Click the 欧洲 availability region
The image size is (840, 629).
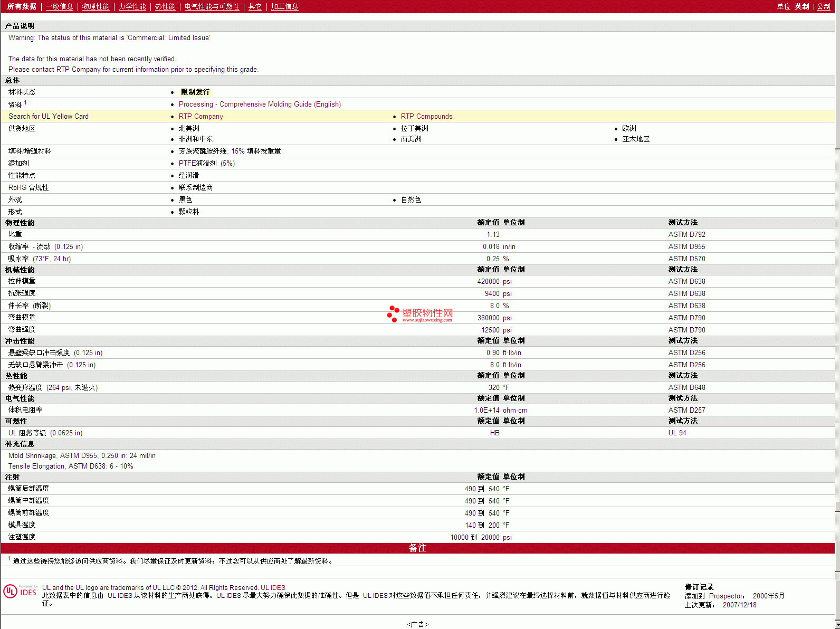click(629, 129)
